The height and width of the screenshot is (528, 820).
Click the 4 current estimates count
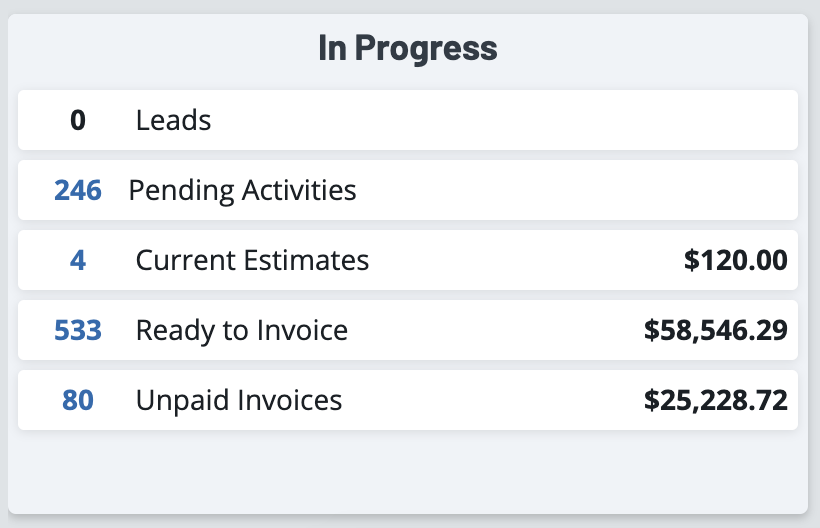78,261
